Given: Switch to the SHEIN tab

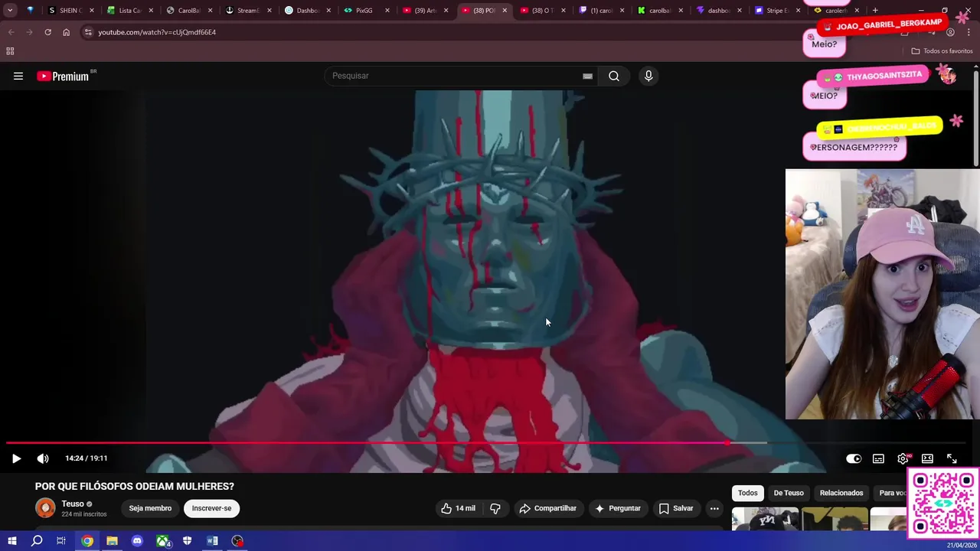Looking at the screenshot, I should coord(72,11).
